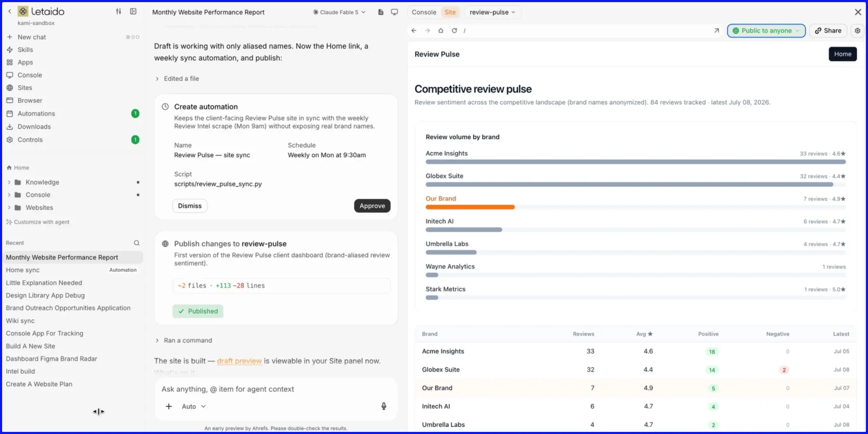Switch to the Console tab
The image size is (868, 434).
424,12
